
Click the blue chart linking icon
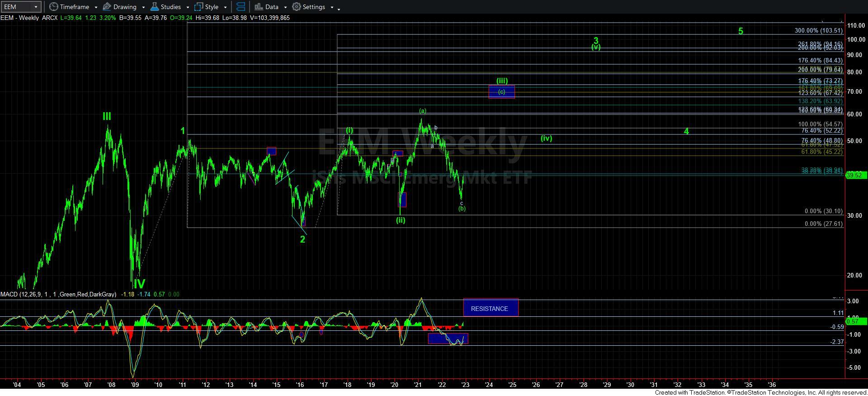(x=241, y=7)
